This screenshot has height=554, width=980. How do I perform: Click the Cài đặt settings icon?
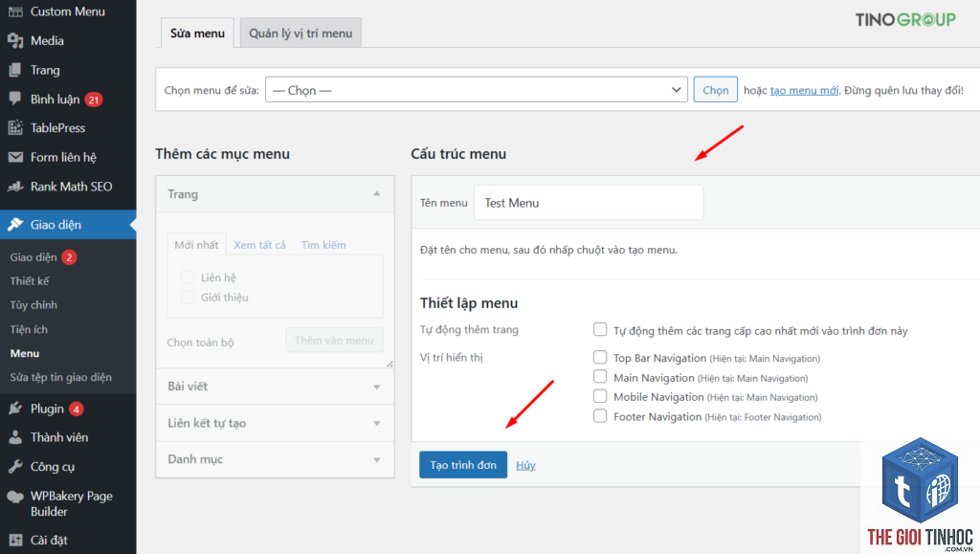(x=15, y=540)
